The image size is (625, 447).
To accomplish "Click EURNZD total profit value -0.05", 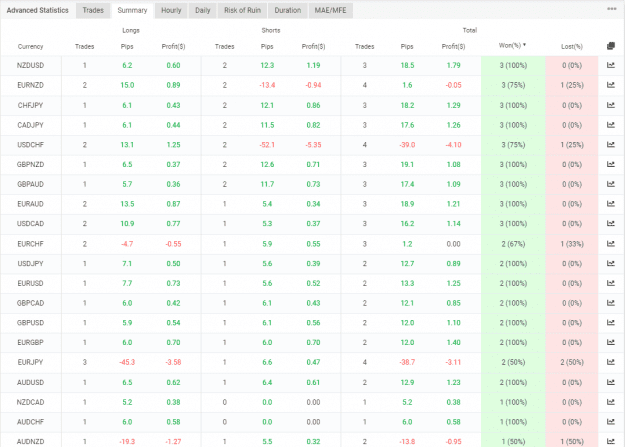I will 453,85.
